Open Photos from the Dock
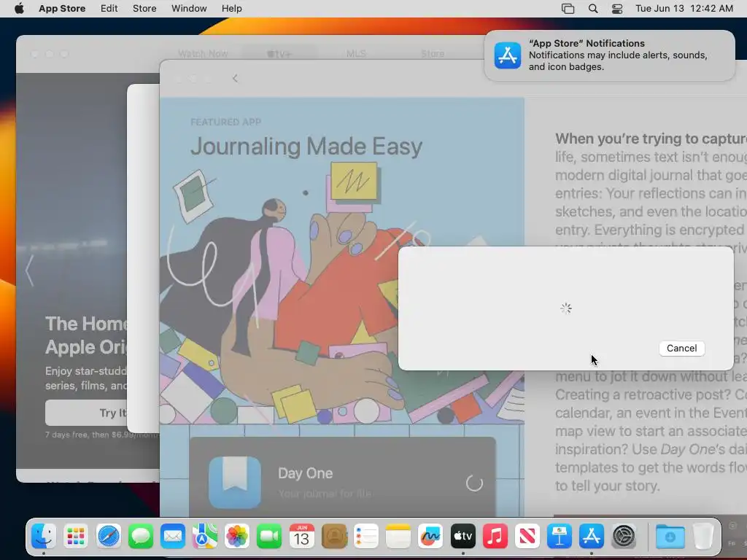747x560 pixels. pyautogui.click(x=237, y=537)
